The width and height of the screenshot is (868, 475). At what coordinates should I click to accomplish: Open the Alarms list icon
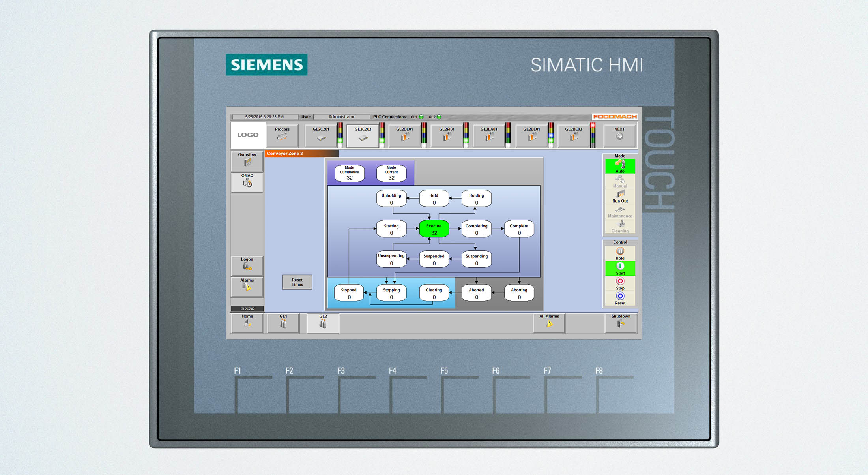click(247, 286)
